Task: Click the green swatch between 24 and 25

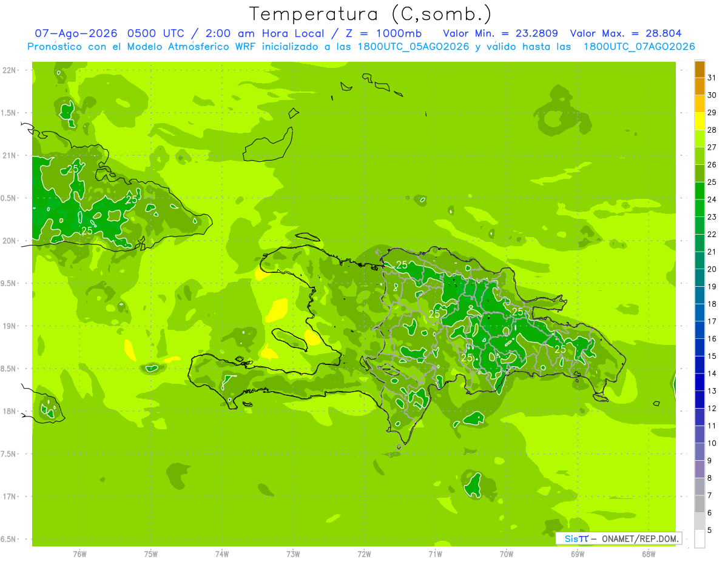Action: (x=699, y=191)
